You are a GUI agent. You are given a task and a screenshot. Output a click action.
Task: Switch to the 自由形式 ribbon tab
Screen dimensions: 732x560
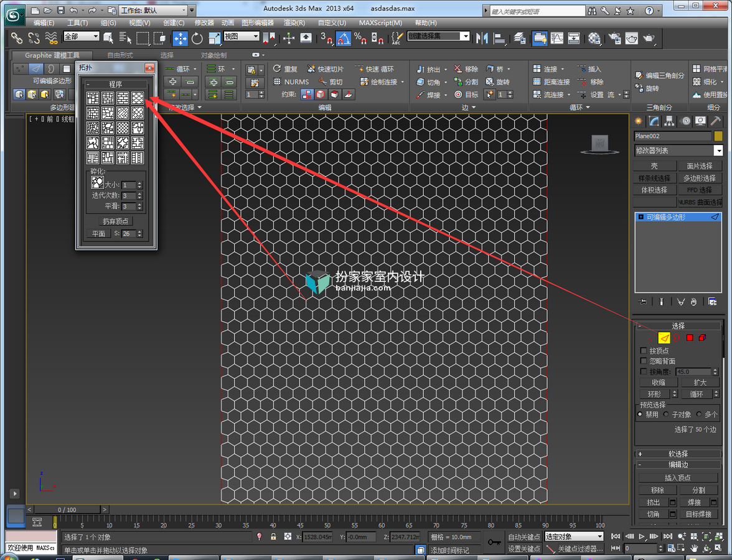click(120, 55)
